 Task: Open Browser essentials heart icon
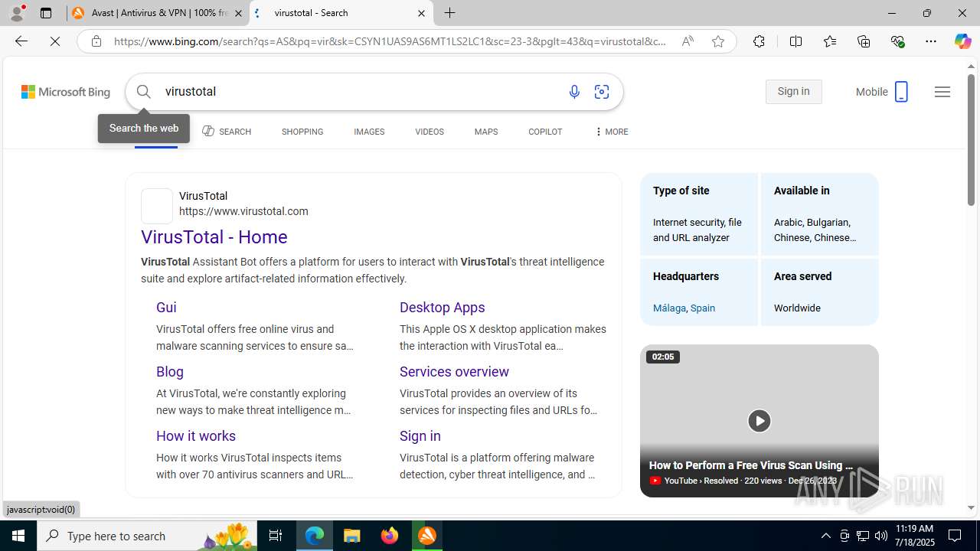898,41
